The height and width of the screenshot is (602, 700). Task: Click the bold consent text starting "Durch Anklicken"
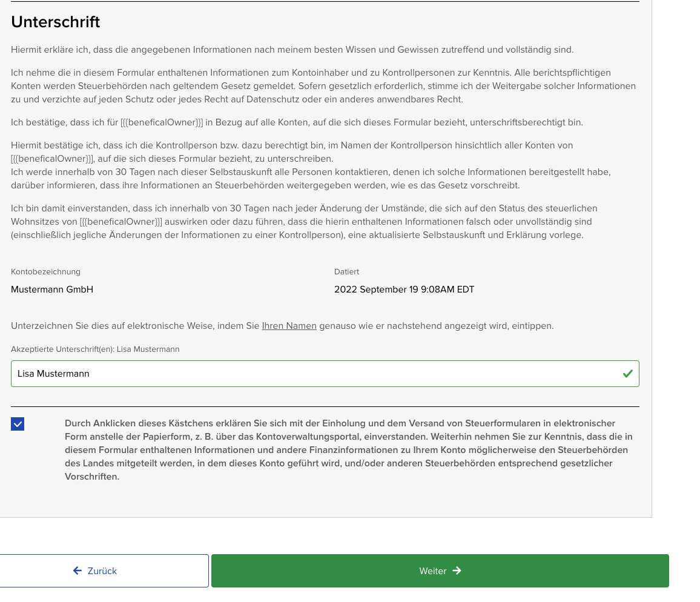click(x=348, y=449)
